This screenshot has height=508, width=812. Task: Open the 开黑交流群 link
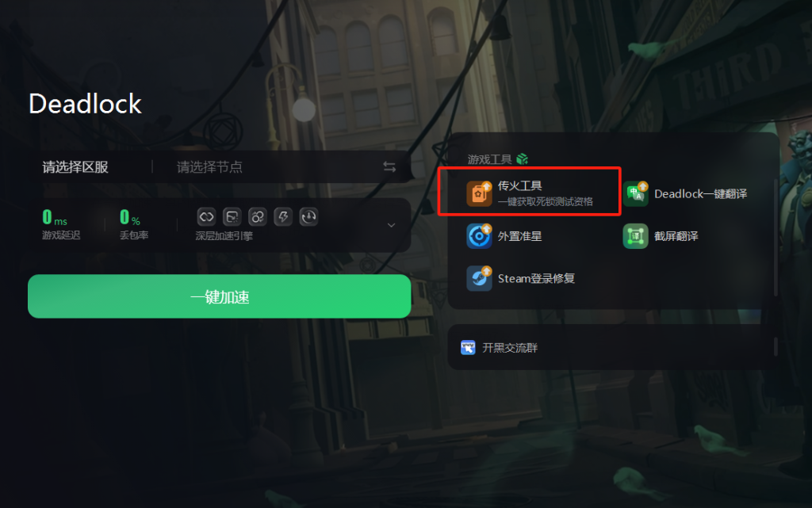510,348
